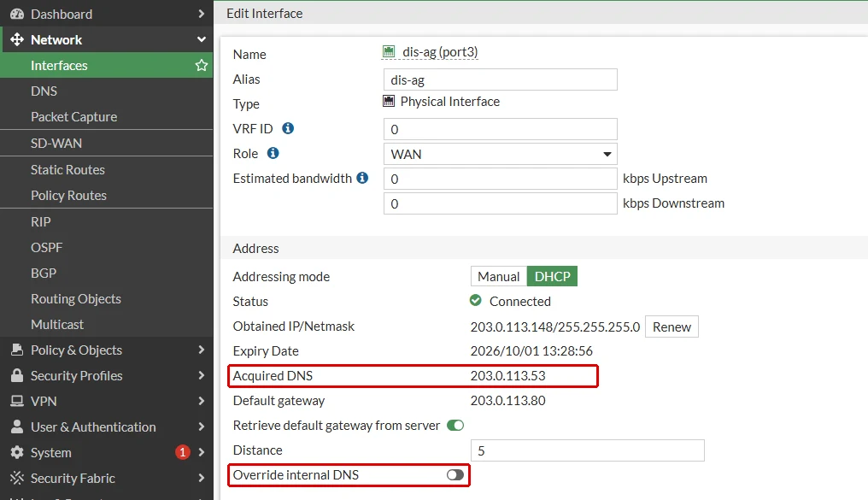Click the Address section header
The width and height of the screenshot is (868, 500).
[x=255, y=248]
